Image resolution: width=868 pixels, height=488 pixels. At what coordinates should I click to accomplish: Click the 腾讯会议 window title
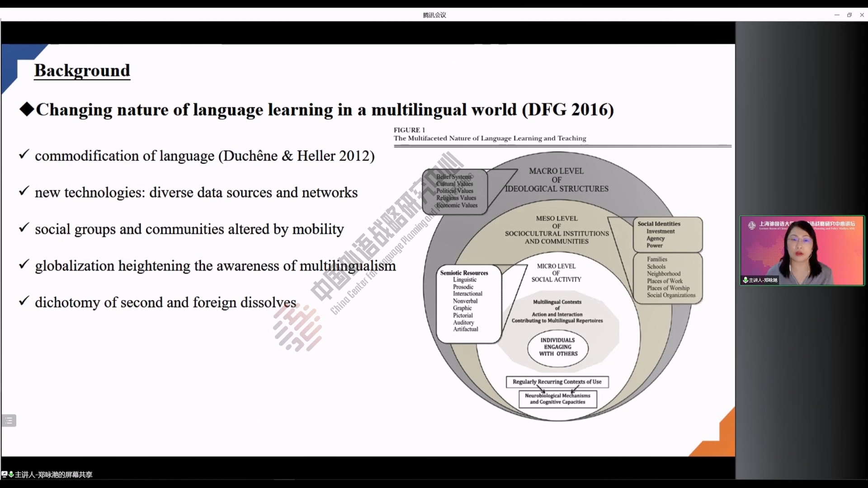pos(434,15)
